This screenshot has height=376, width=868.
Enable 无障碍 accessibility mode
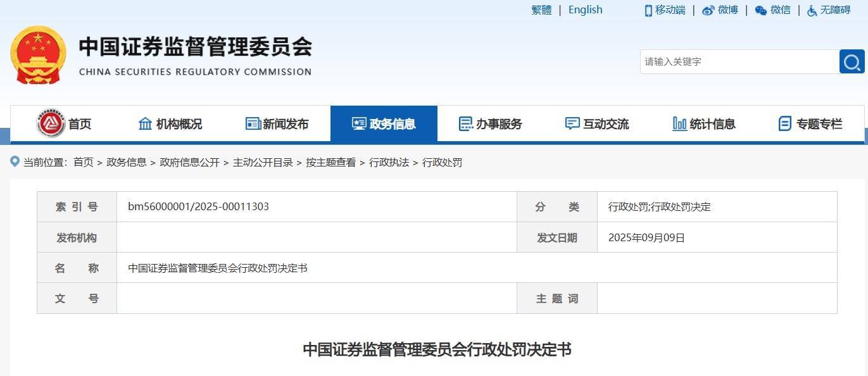836,10
